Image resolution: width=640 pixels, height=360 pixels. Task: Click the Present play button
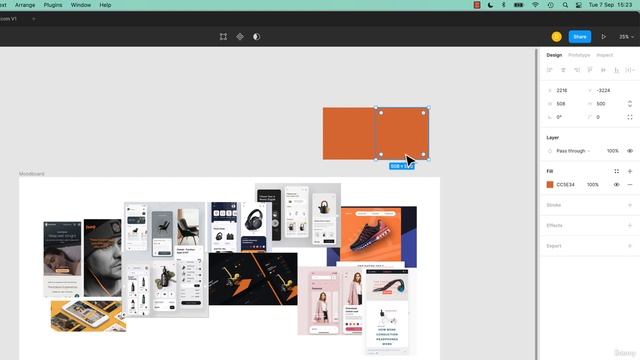(603, 37)
